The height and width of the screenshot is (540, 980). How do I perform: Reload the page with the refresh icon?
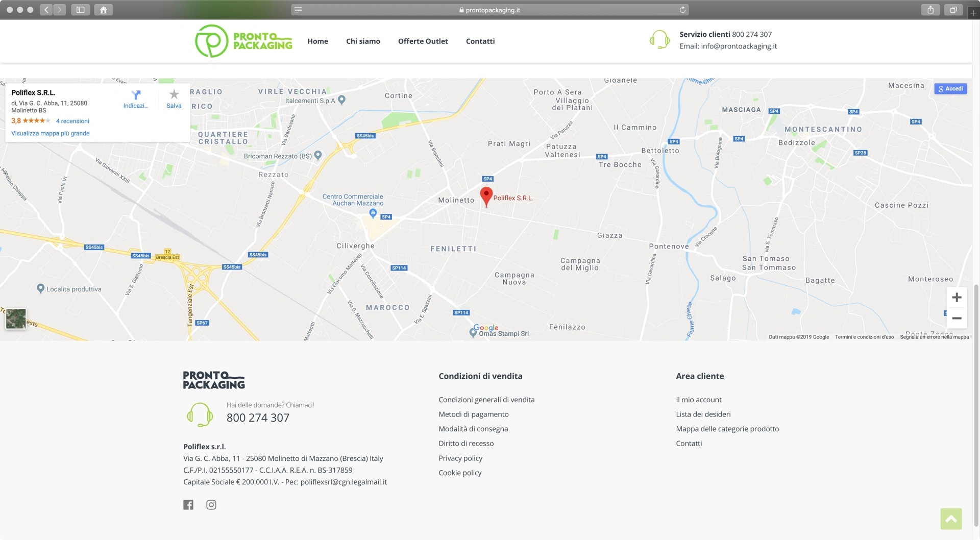[x=682, y=10]
